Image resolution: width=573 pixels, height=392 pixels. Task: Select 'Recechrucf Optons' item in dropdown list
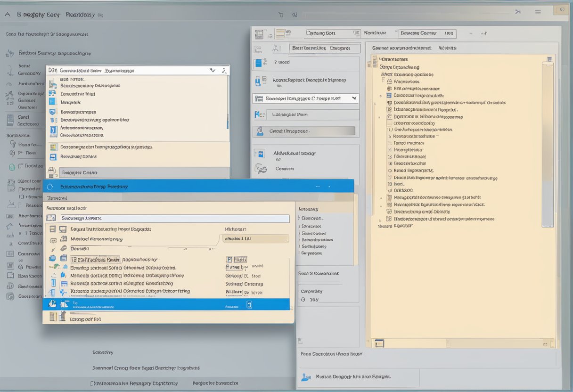click(79, 156)
